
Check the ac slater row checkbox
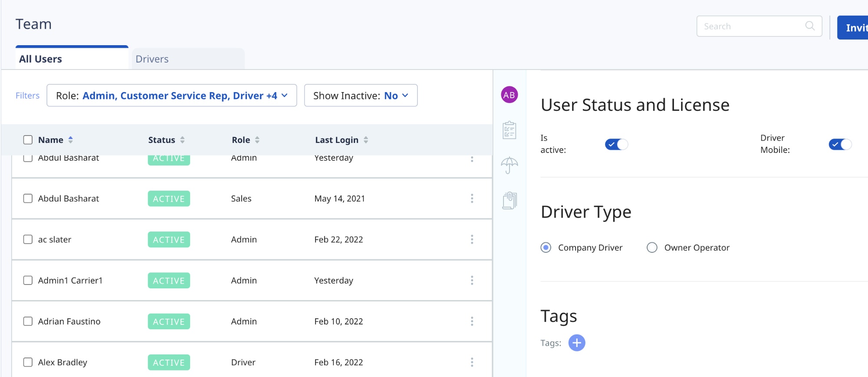[28, 239]
